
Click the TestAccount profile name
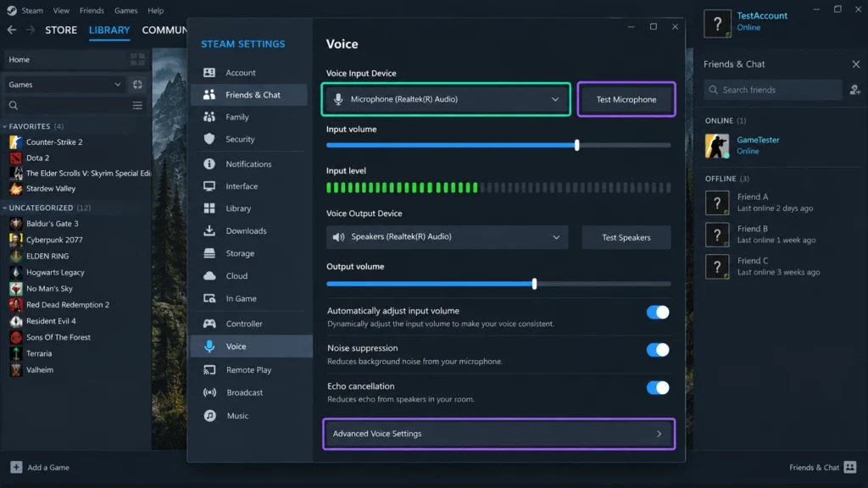[x=762, y=15]
